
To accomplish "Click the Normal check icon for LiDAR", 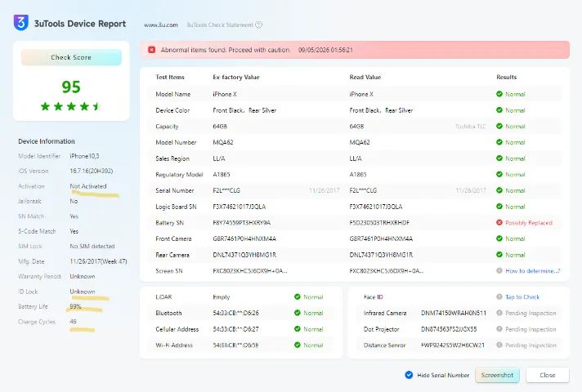I will tap(298, 296).
